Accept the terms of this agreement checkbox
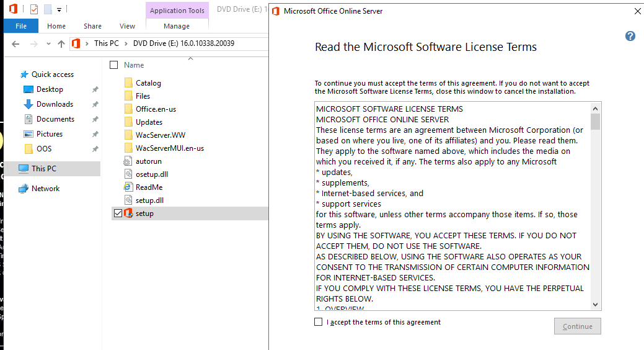The height and width of the screenshot is (350, 644). click(x=319, y=322)
